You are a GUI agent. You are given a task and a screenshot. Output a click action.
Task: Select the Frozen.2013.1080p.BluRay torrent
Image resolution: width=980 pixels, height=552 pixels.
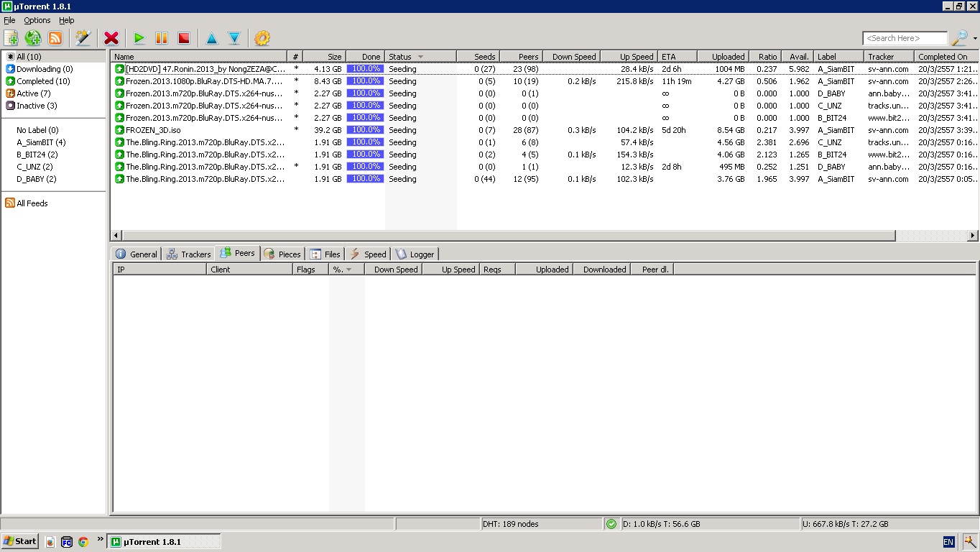pos(544,81)
